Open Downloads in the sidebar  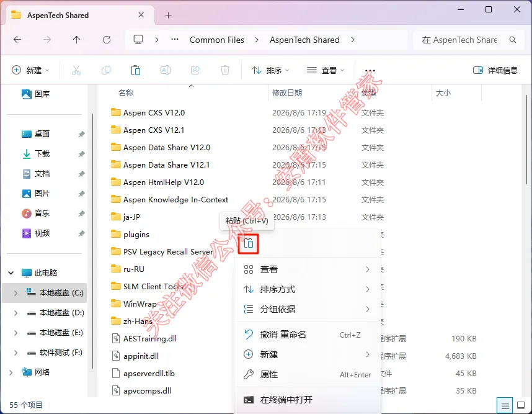(35, 153)
